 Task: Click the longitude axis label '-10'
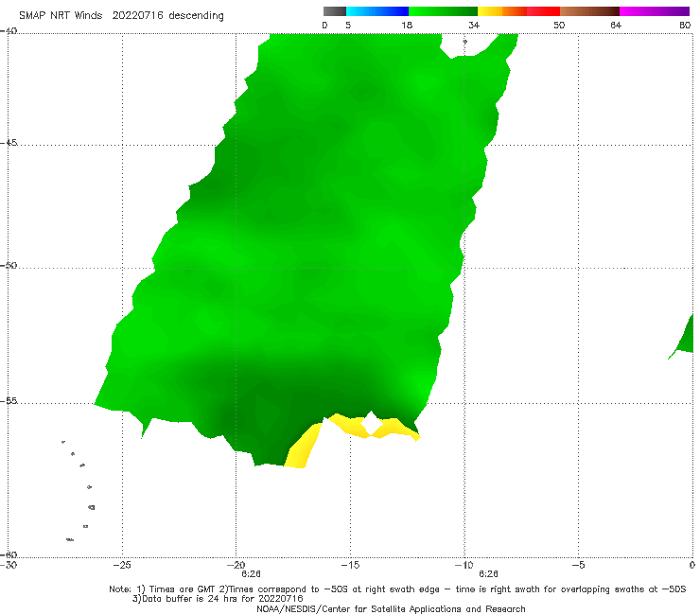(x=464, y=565)
